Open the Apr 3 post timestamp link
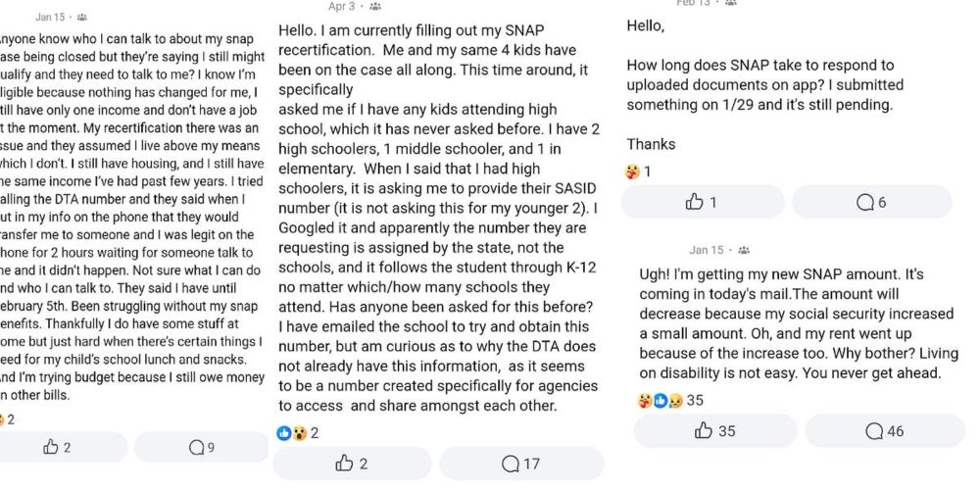Image resolution: width=980 pixels, height=490 pixels. [341, 7]
